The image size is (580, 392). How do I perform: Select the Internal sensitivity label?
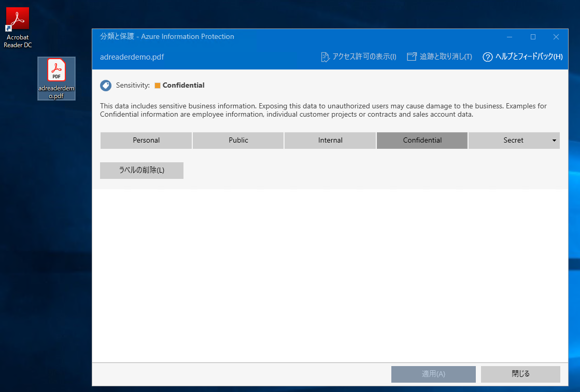[330, 141]
